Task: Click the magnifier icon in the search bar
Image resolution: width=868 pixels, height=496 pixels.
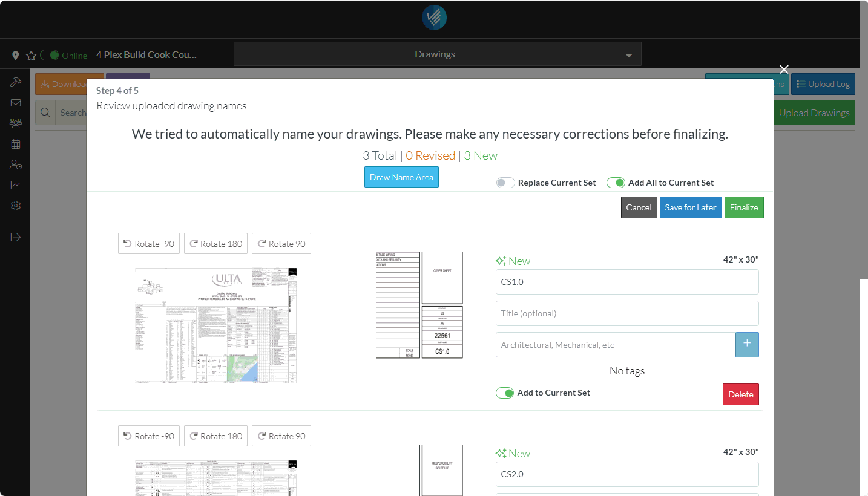Action: pyautogui.click(x=45, y=113)
